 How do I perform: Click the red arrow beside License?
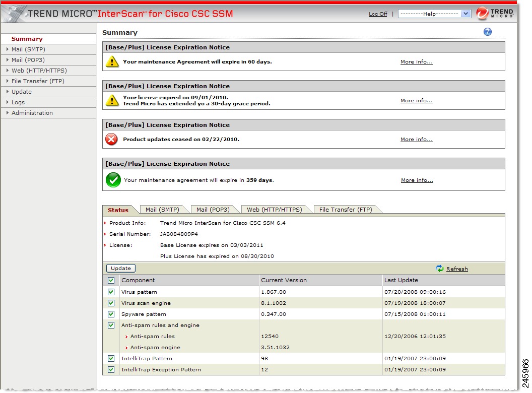(105, 245)
